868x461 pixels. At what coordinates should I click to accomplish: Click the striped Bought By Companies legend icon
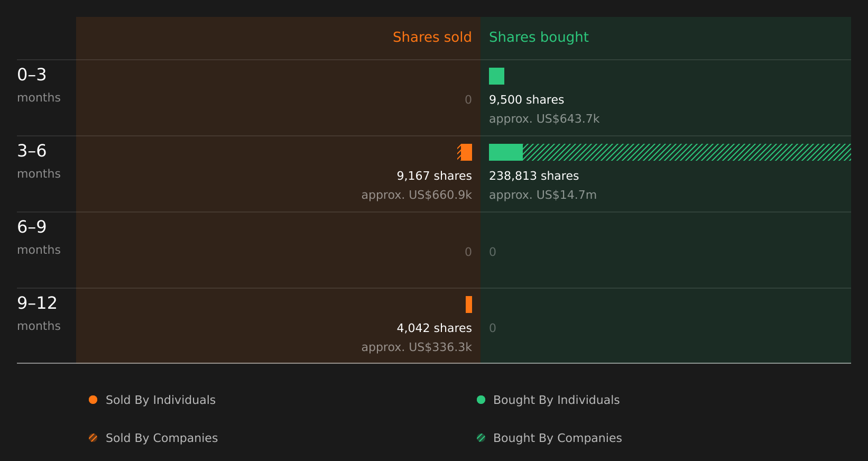point(481,438)
